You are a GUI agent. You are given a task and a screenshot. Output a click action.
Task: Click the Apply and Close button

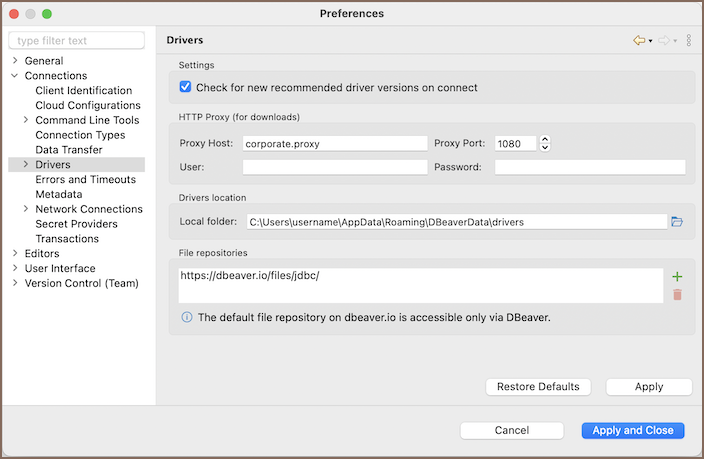click(633, 430)
